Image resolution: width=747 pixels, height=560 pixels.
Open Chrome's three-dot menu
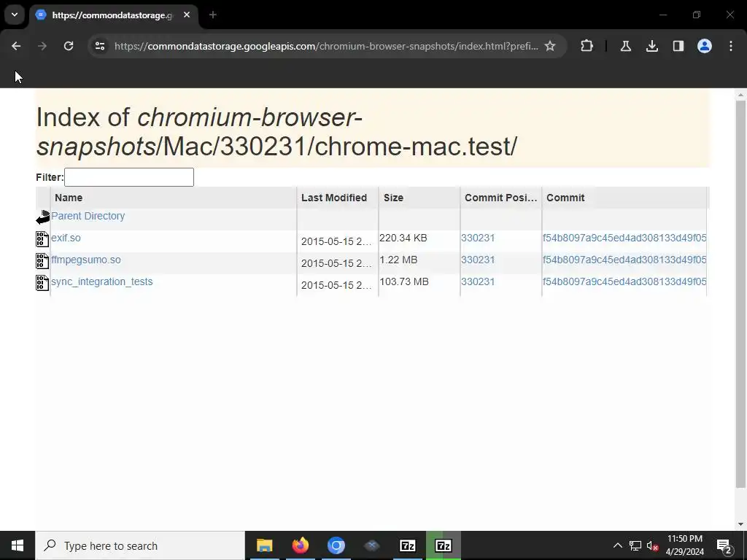[731, 46]
